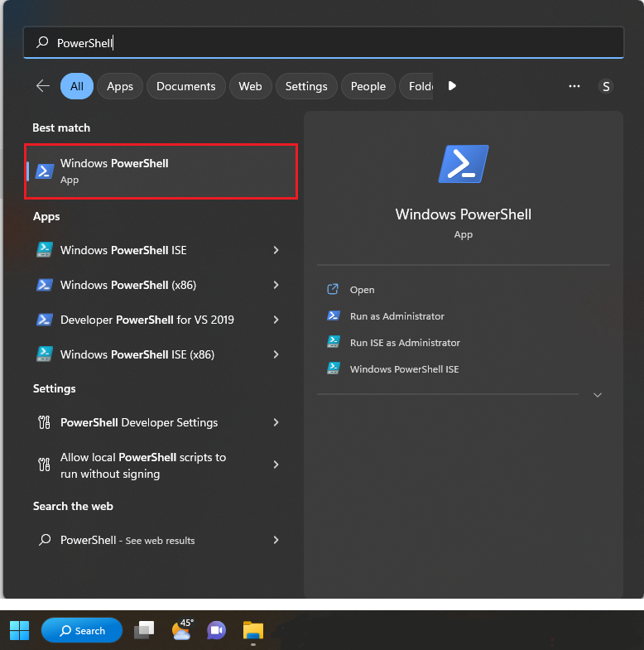Viewport: 644px width, 650px height.
Task: Click the back arrow beside All filter
Action: click(x=43, y=86)
